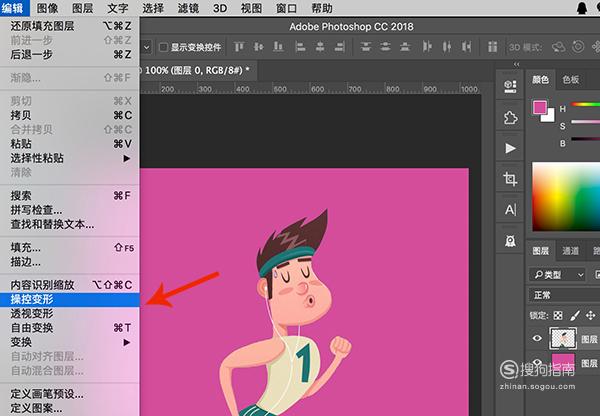Open the 正常 blend mode dropdown

[564, 295]
